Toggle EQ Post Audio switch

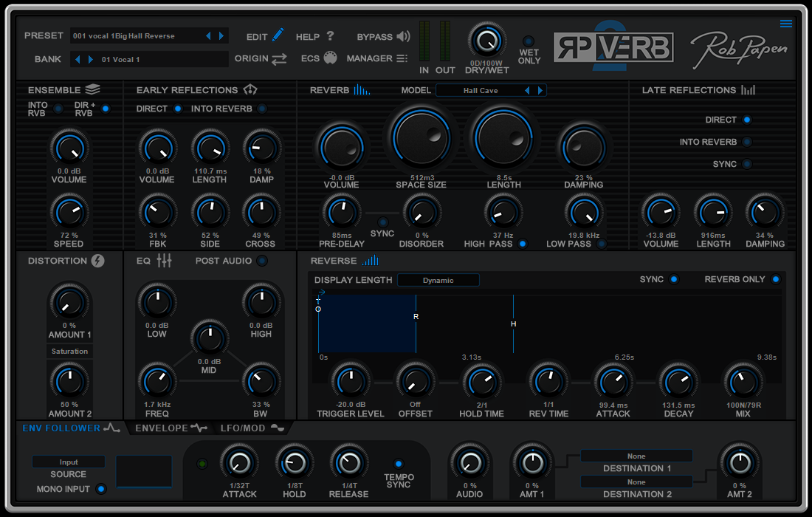point(262,261)
